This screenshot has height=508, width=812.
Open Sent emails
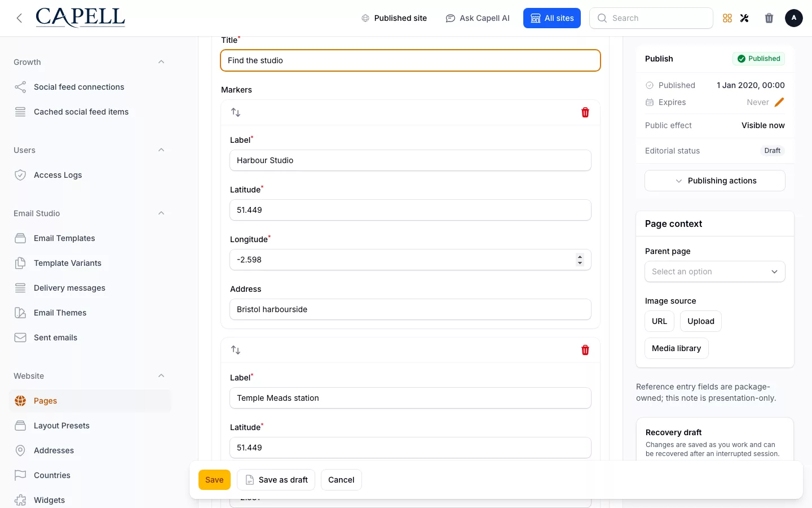click(x=90, y=338)
